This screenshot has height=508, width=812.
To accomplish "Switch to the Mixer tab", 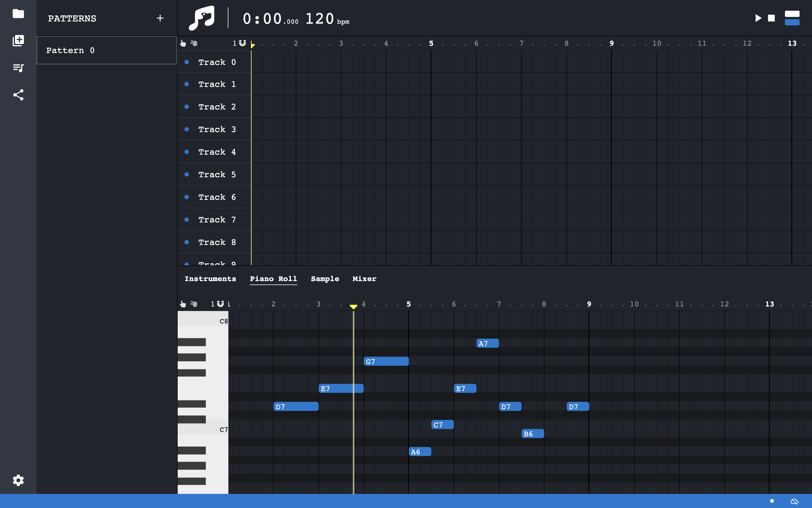I will point(364,279).
